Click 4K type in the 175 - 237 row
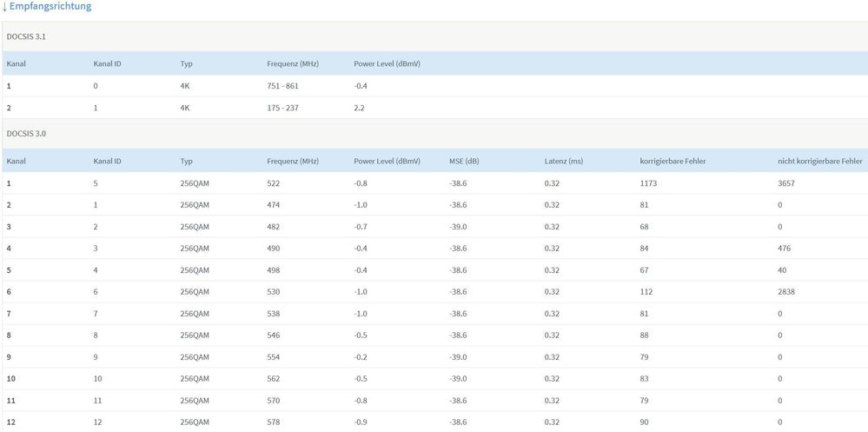Screen dimensions: 868x432 point(185,108)
